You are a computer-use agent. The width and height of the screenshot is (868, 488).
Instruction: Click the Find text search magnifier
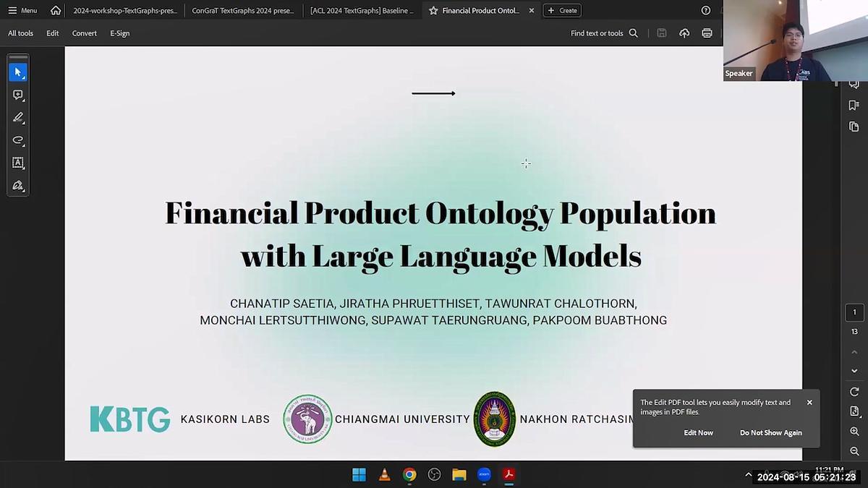tap(634, 33)
